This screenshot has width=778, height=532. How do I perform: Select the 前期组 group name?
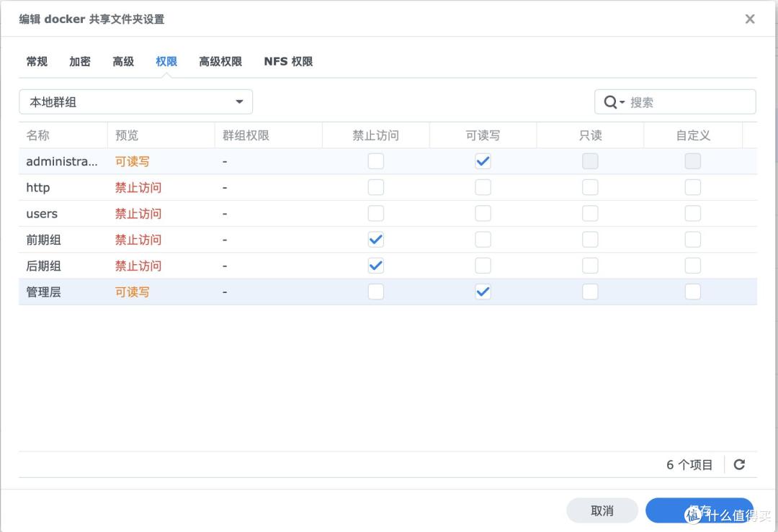tap(44, 240)
